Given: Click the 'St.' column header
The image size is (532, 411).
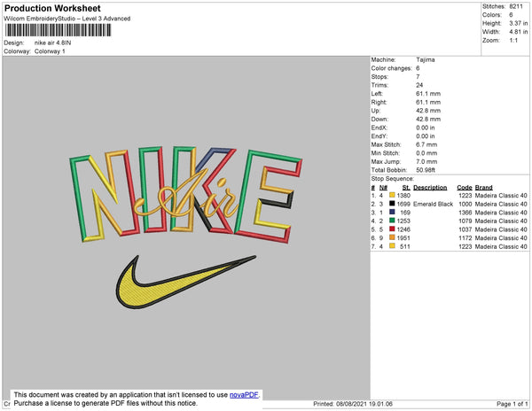Looking at the screenshot, I should (406, 188).
